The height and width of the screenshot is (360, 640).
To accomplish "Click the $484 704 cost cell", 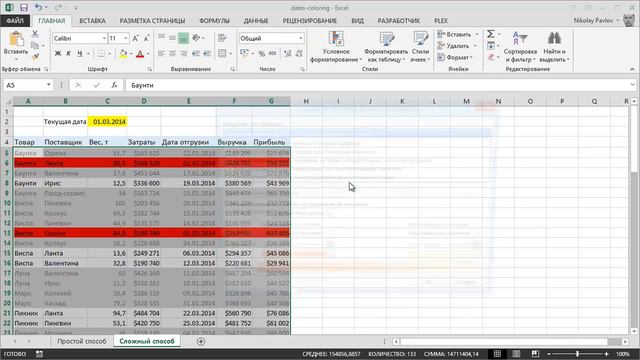I will point(144,313).
